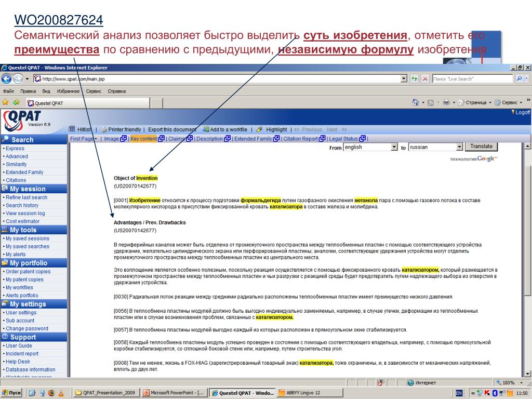The height and width of the screenshot is (399, 532).
Task: Launch Internet Explorer from quick launch
Action: coord(32,393)
